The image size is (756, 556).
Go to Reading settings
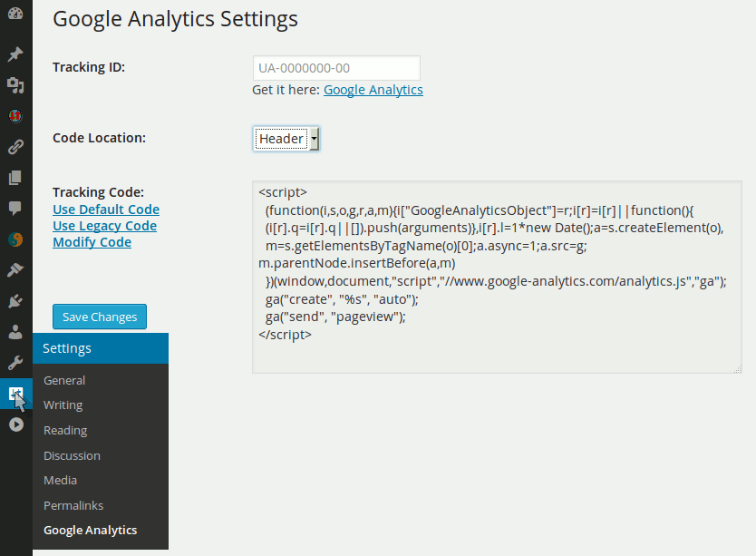point(65,430)
